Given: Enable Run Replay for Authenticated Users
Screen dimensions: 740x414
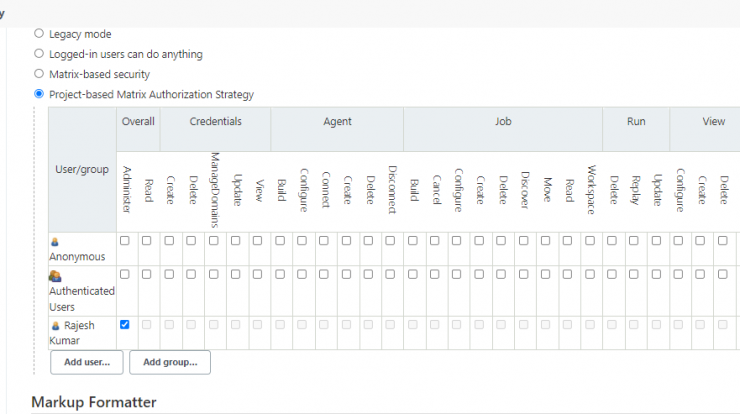Looking at the screenshot, I should click(634, 274).
